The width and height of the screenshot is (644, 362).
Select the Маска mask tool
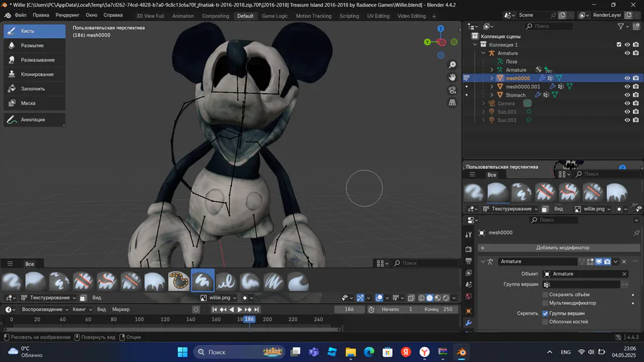(34, 103)
